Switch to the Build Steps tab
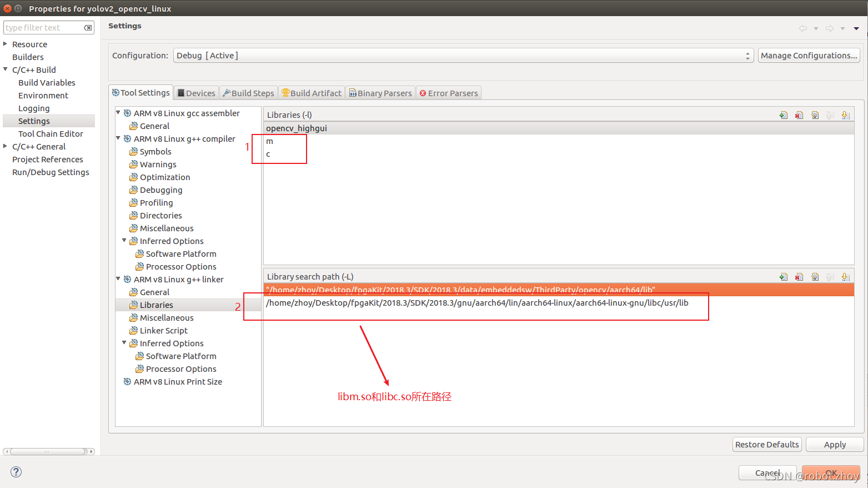The width and height of the screenshot is (868, 488). point(248,92)
